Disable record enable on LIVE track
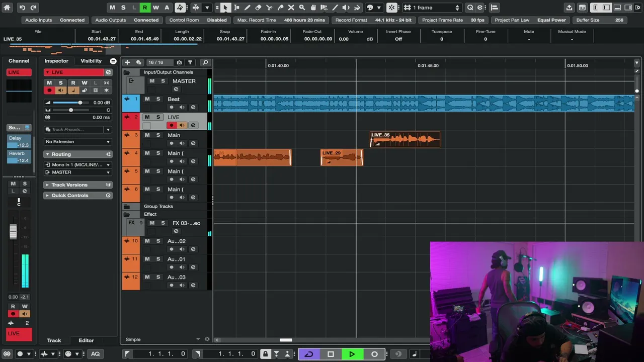644x362 pixels. [172, 125]
